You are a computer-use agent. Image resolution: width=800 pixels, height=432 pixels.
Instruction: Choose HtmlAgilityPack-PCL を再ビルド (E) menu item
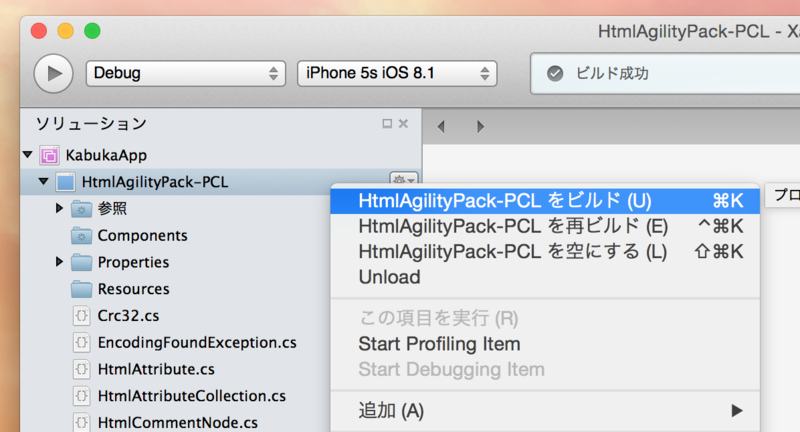pos(545,226)
